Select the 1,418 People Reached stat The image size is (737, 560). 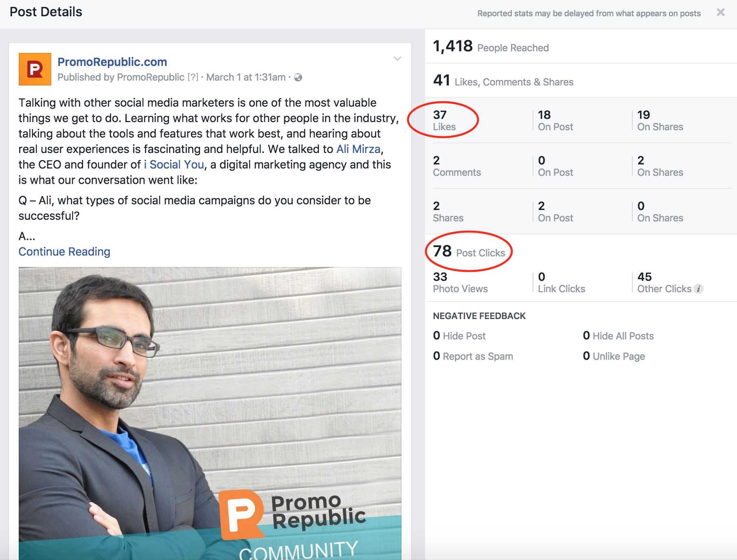click(x=491, y=46)
